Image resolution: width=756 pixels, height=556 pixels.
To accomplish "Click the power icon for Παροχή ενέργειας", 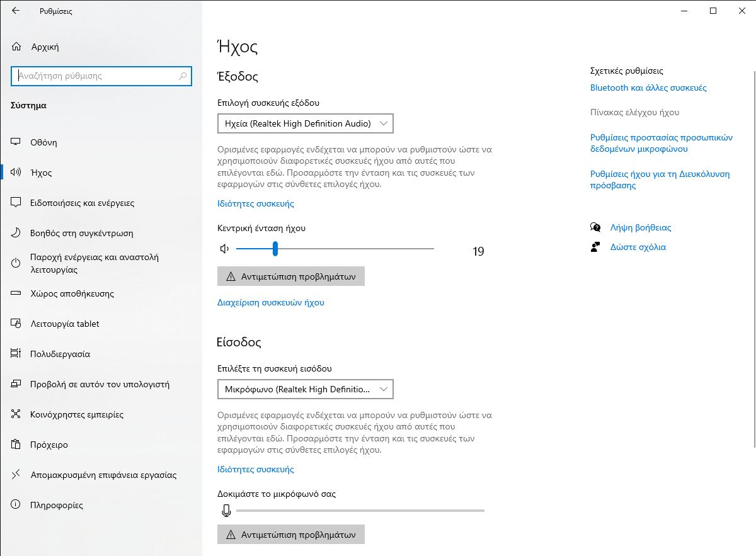I will [x=17, y=263].
